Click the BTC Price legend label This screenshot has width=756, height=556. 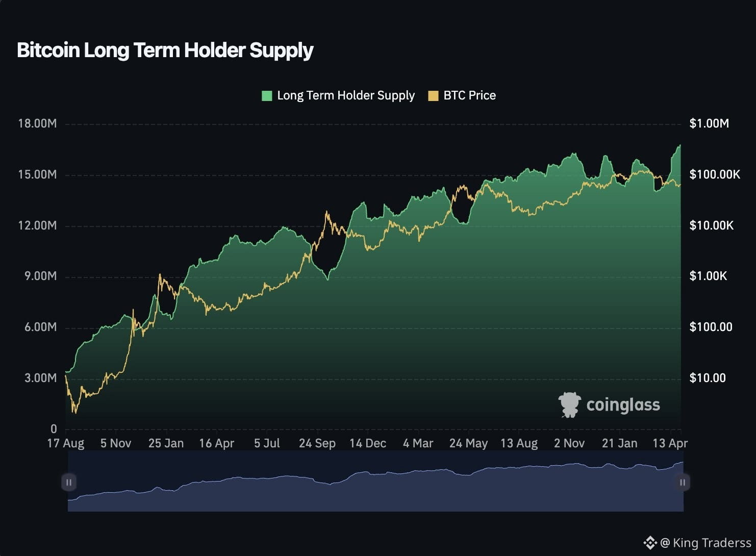point(470,95)
